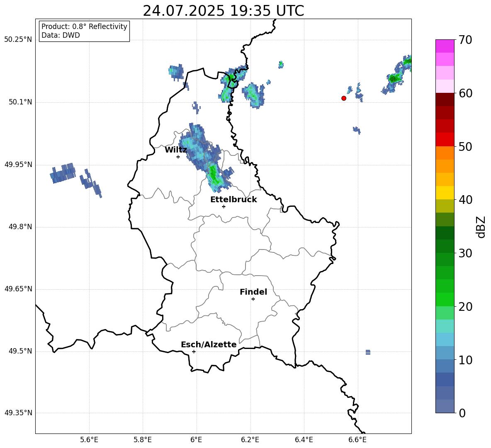This screenshot has width=491, height=448.
Task: Click the magenta top colorbar segment
Action: [445, 46]
